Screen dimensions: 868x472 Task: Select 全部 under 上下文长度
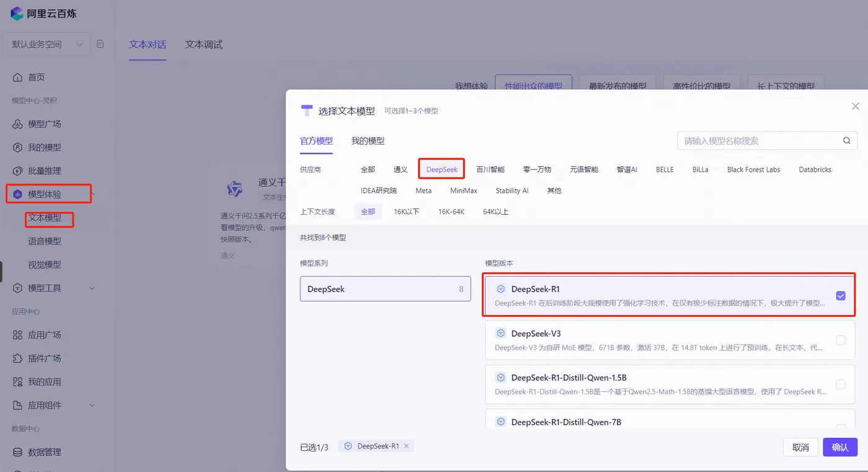coord(368,212)
